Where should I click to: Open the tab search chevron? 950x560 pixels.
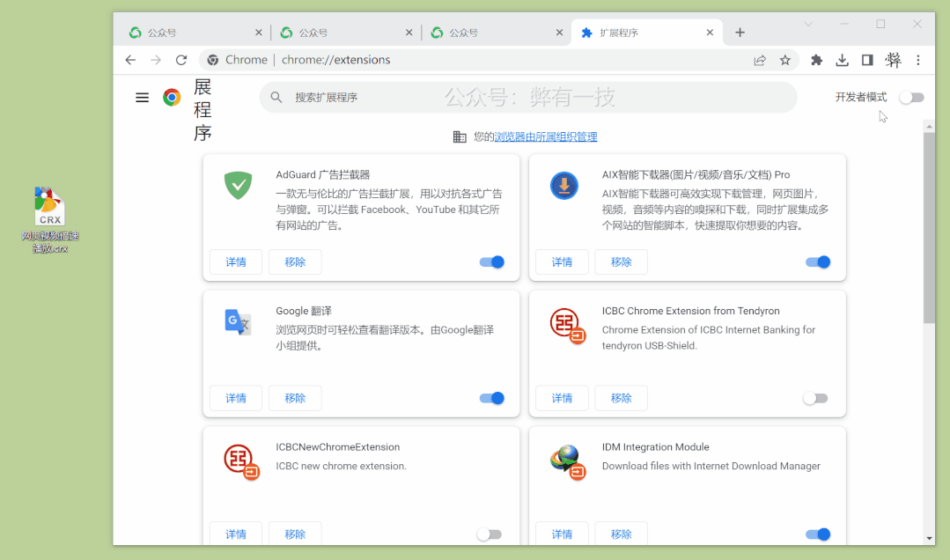click(808, 25)
